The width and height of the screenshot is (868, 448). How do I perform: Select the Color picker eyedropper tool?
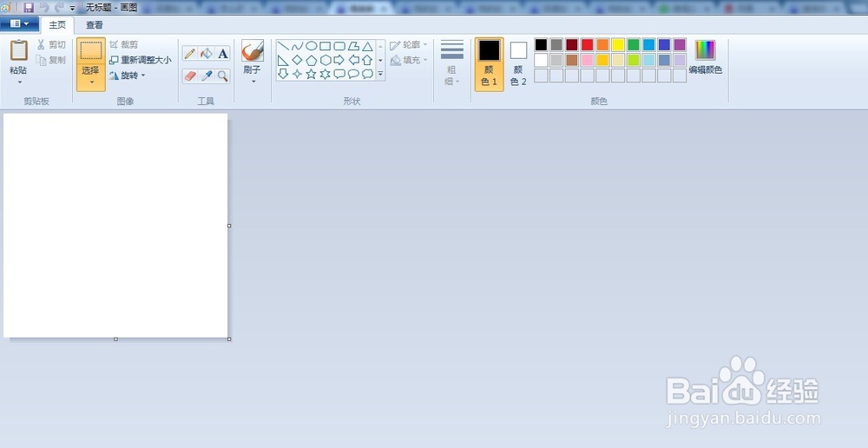click(207, 76)
